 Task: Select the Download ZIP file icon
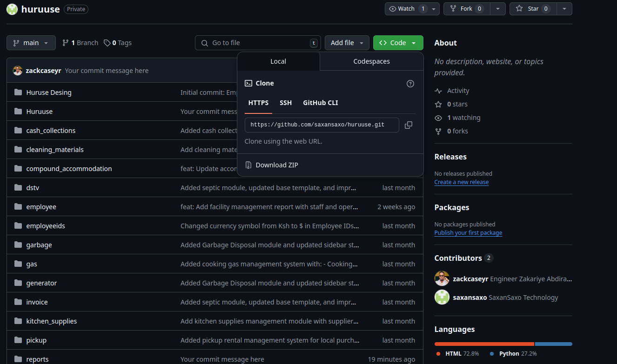coord(248,165)
